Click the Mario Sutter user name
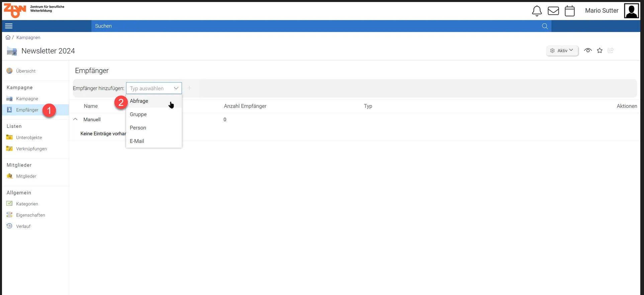The height and width of the screenshot is (295, 644). pyautogui.click(x=602, y=11)
